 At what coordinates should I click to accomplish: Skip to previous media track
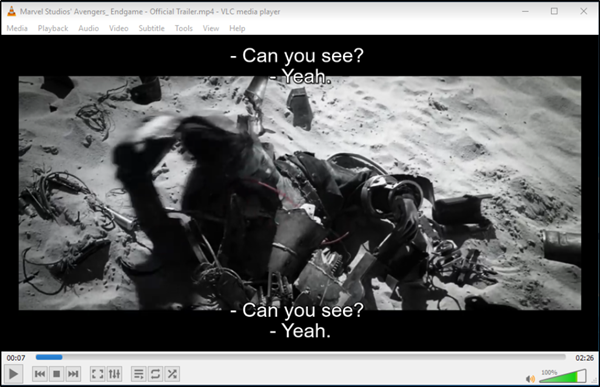point(40,374)
